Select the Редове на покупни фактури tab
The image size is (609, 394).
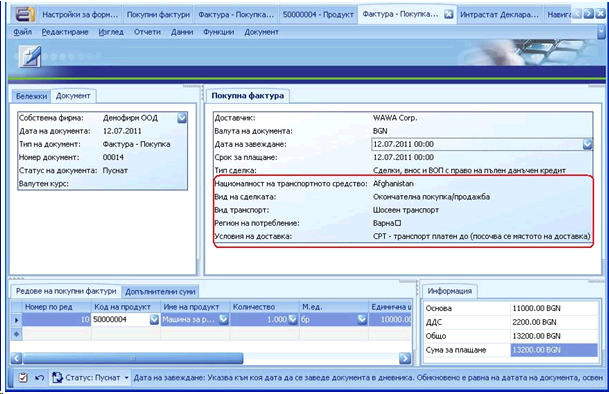(66, 291)
